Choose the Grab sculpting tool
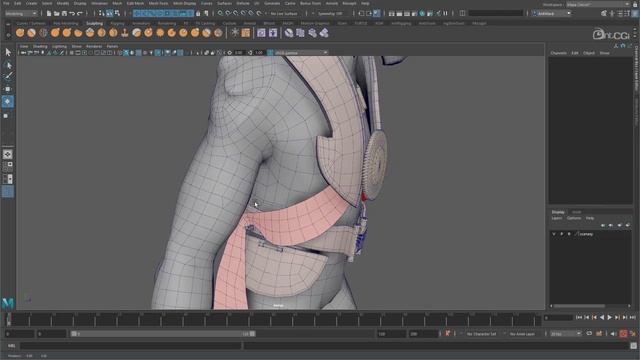This screenshot has height=360, width=640. [x=55, y=33]
